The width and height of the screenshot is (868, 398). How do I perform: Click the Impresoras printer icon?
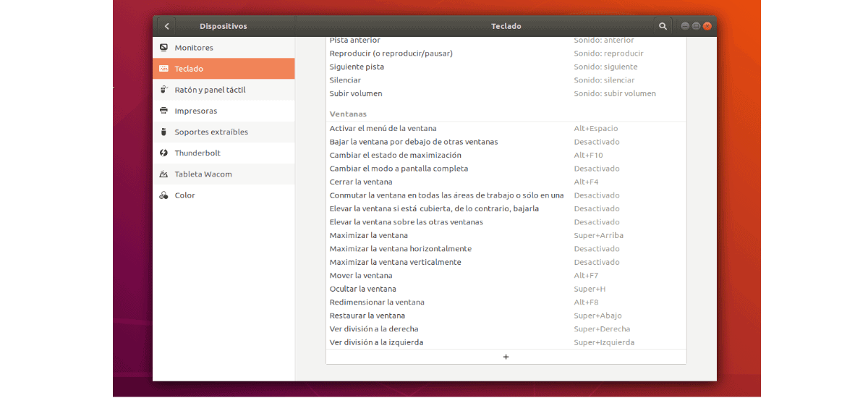pyautogui.click(x=163, y=111)
